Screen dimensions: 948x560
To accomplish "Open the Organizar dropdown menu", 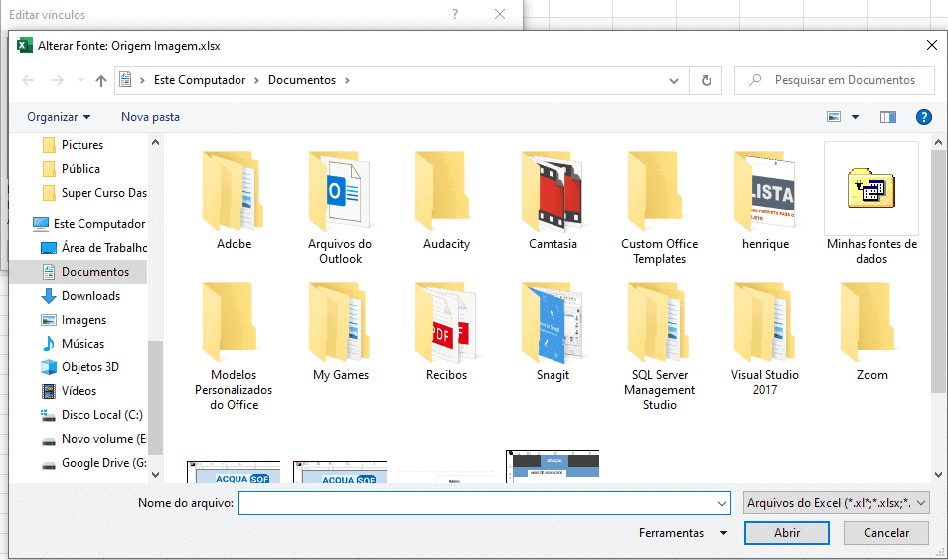I will tap(59, 117).
